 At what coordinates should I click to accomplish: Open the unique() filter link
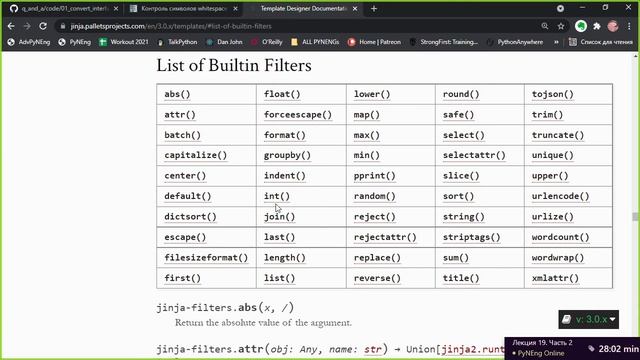point(553,155)
